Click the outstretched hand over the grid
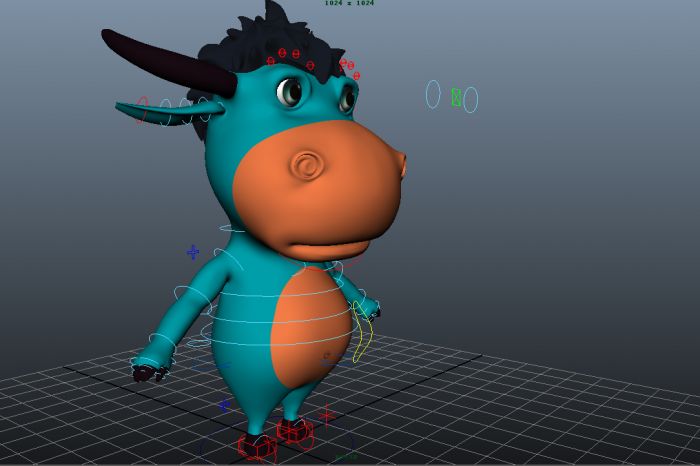The image size is (700, 466). (x=148, y=370)
